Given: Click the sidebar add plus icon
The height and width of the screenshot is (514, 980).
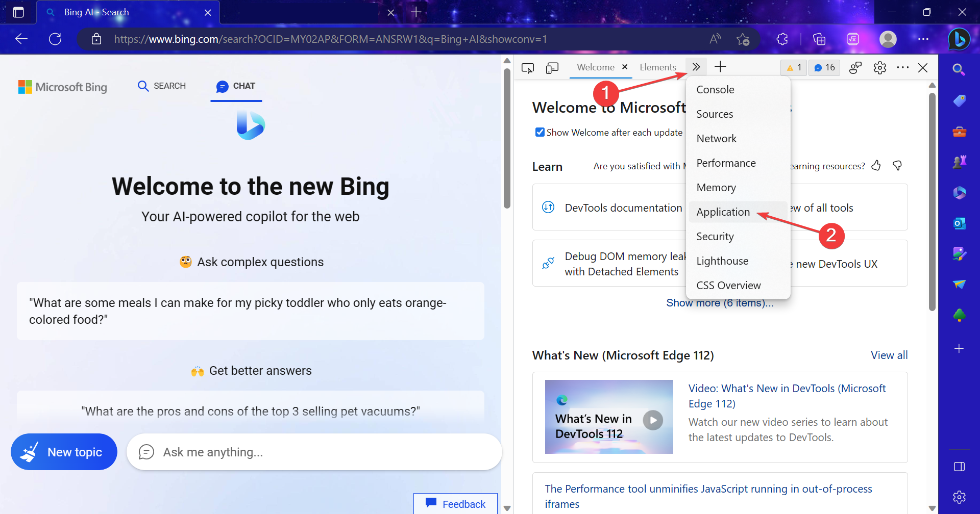Looking at the screenshot, I should 959,349.
